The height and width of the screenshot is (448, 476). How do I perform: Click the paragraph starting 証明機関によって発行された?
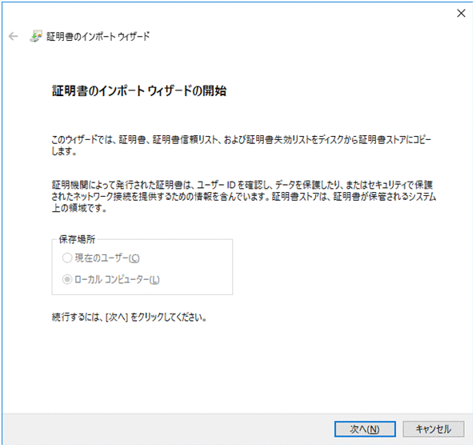(244, 196)
